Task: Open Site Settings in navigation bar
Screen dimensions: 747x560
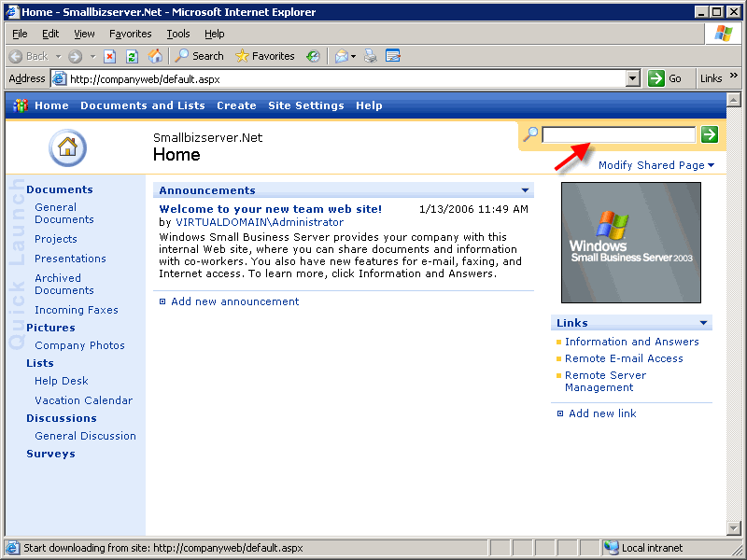Action: point(306,105)
